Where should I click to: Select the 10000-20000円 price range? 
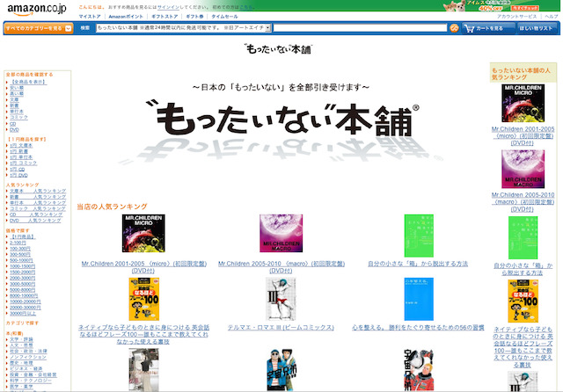(x=26, y=301)
